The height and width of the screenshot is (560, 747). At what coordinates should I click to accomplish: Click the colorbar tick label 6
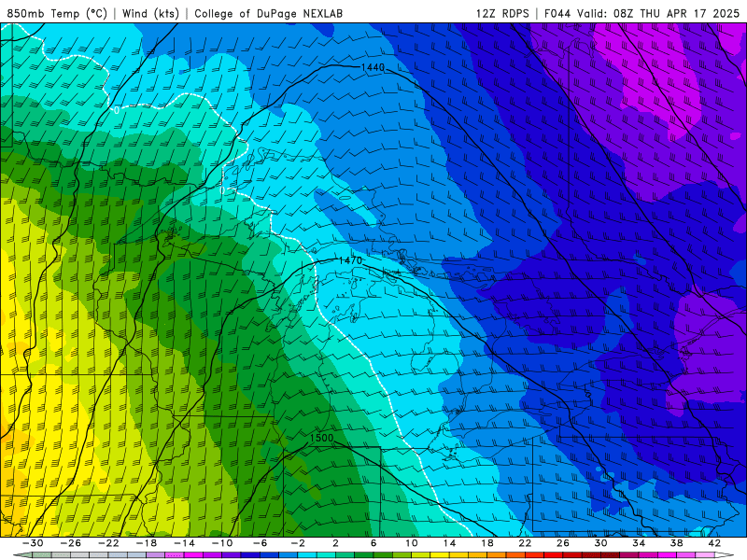tap(373, 543)
